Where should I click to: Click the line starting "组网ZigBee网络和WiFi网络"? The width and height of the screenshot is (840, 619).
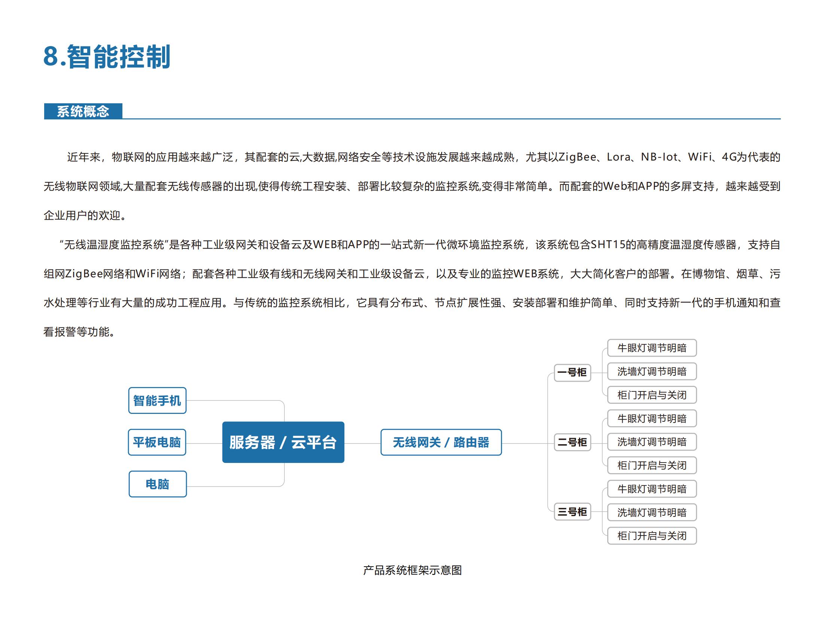[412, 274]
